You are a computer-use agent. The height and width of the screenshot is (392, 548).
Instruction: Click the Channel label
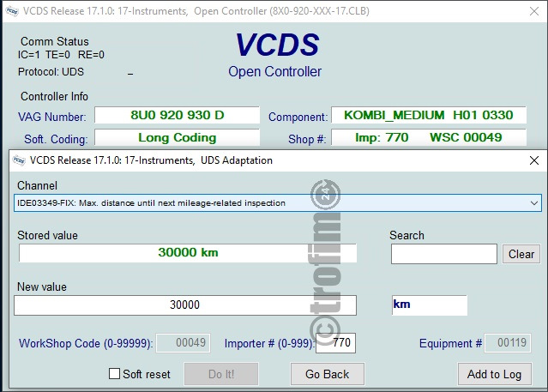(x=37, y=185)
